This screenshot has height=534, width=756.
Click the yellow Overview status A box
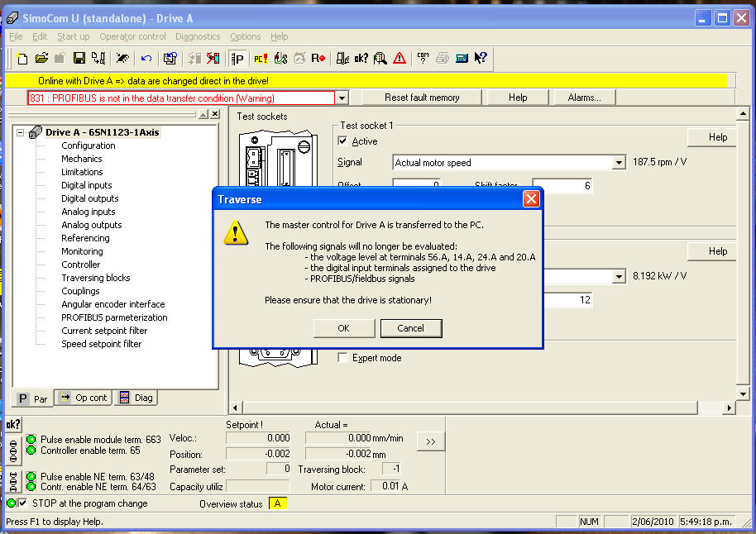(x=278, y=503)
